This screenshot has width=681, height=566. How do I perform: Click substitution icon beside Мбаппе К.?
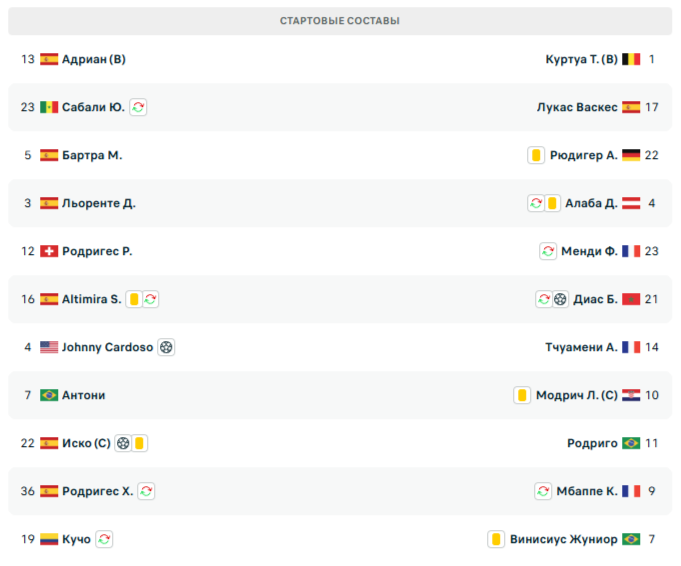pyautogui.click(x=543, y=491)
